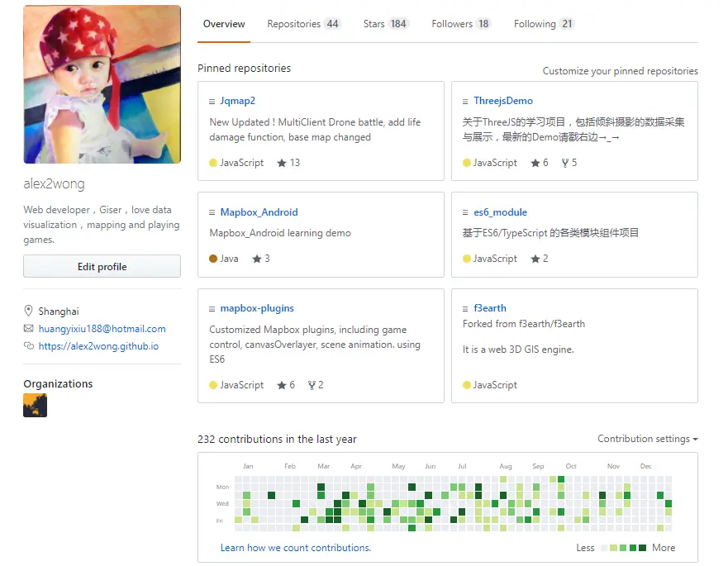The image size is (728, 566).
Task: Click the Edit profile button
Action: coord(102,267)
